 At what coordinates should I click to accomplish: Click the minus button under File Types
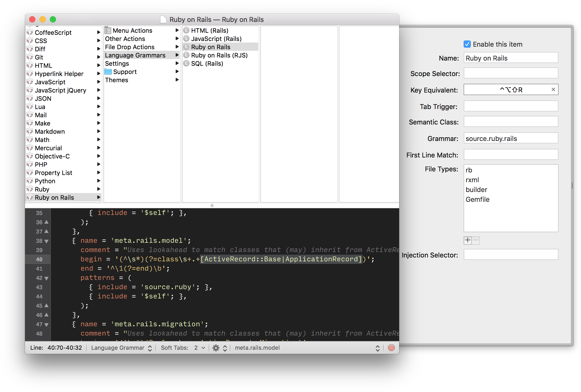click(476, 240)
